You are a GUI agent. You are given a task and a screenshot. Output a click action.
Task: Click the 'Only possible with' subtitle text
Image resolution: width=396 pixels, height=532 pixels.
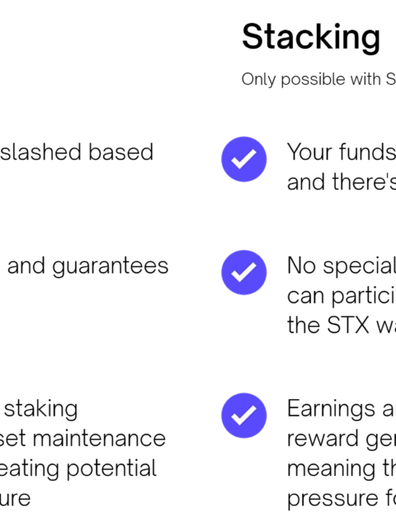tap(318, 80)
